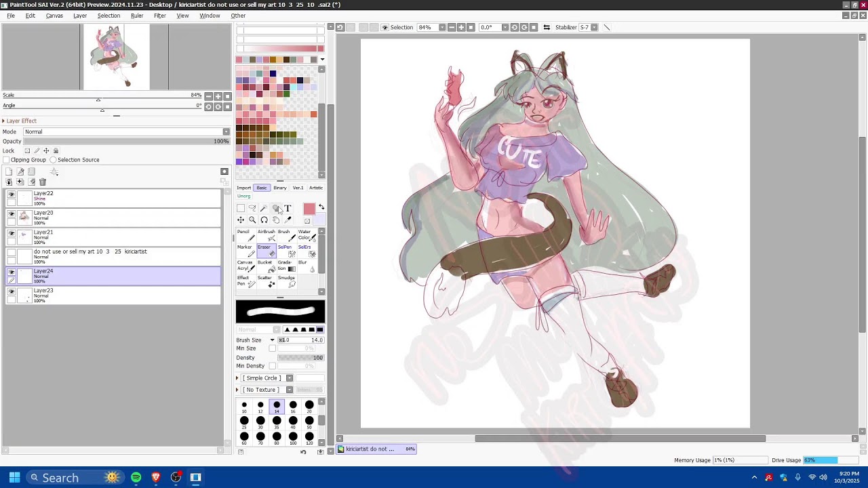Click the delete layer trash icon
The height and width of the screenshot is (488, 868).
(x=43, y=182)
